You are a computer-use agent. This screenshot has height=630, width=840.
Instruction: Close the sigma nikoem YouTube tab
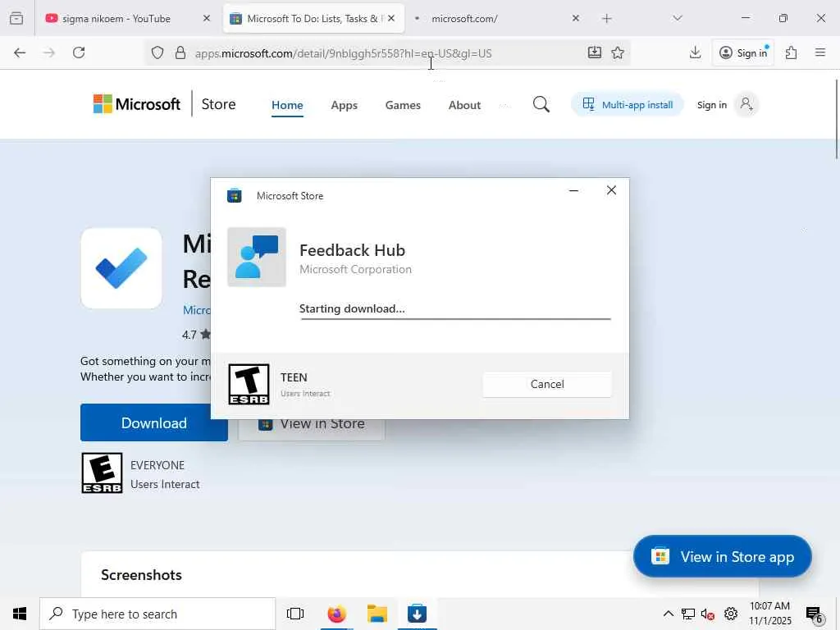point(207,18)
